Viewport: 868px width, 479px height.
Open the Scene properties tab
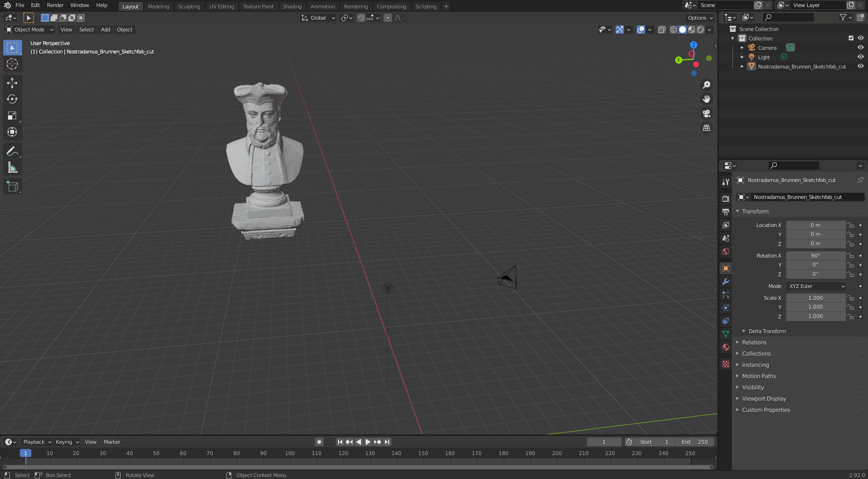tap(726, 238)
